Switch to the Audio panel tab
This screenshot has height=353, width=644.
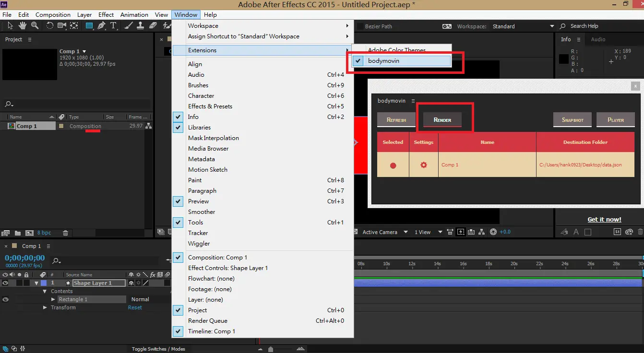pyautogui.click(x=598, y=39)
